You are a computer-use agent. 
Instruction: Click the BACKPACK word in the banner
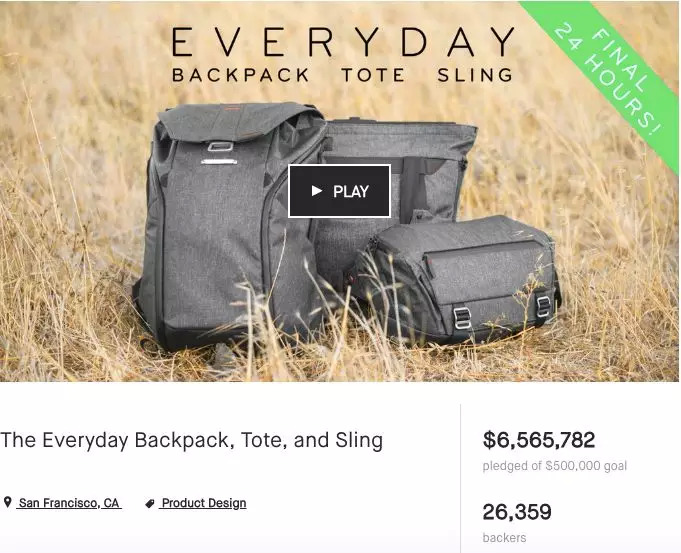[240, 75]
